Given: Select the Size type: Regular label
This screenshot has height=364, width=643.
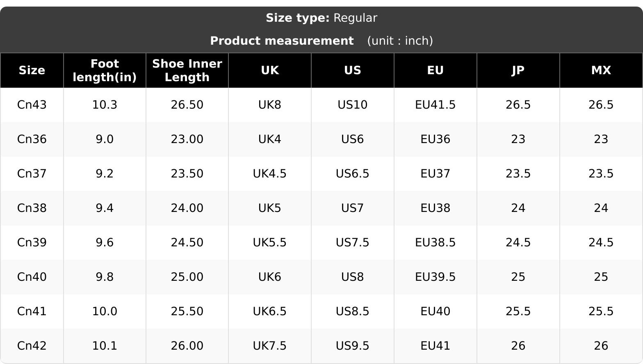Looking at the screenshot, I should [321, 18].
